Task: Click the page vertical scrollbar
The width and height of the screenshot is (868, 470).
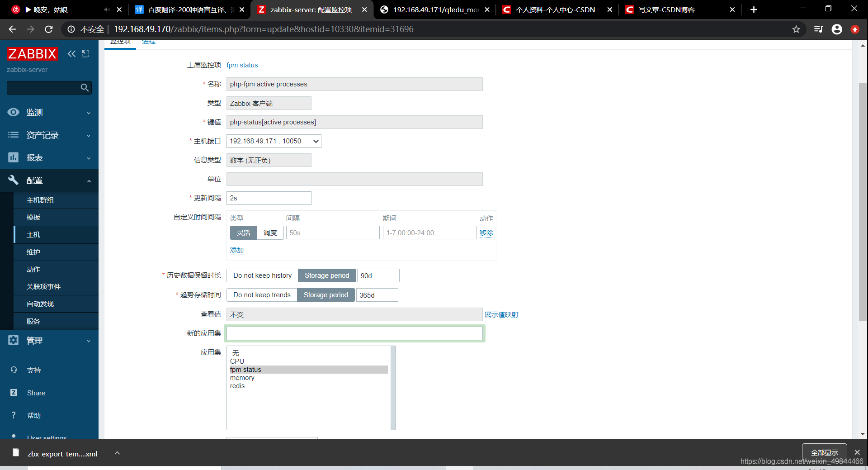Action: (863, 201)
